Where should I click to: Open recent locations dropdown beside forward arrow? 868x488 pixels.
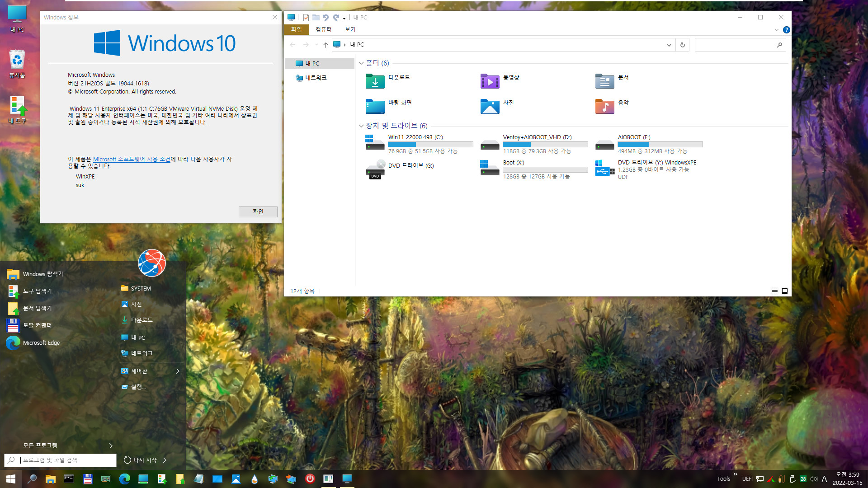point(316,45)
